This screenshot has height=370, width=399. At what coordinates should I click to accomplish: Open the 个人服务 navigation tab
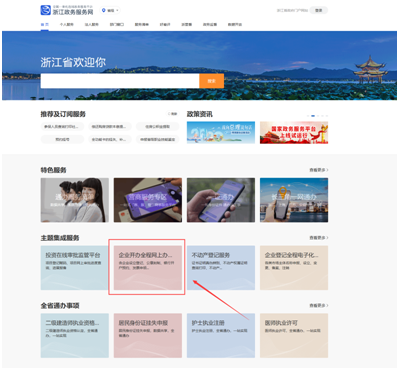[x=67, y=24]
